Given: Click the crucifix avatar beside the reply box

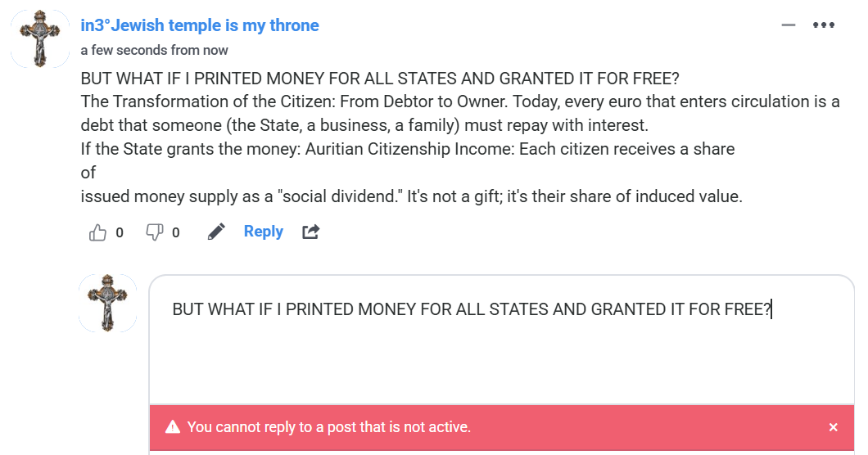Looking at the screenshot, I should pyautogui.click(x=107, y=303).
